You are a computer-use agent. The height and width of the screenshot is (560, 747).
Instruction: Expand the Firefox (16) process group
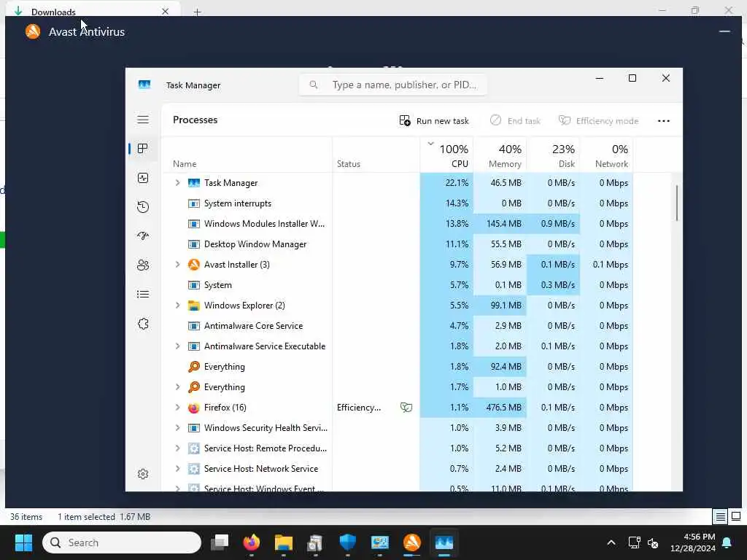(x=178, y=408)
